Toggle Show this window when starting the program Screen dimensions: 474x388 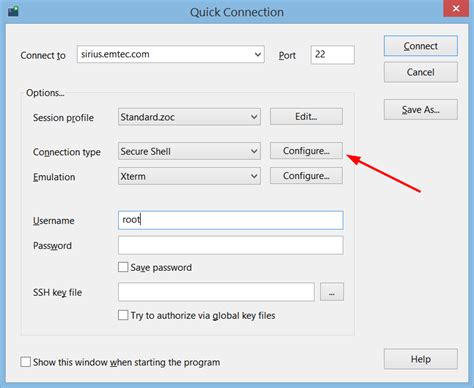(x=26, y=362)
